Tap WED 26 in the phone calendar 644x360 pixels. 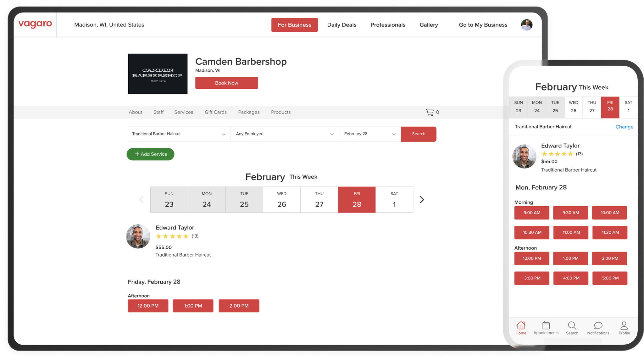pos(574,107)
